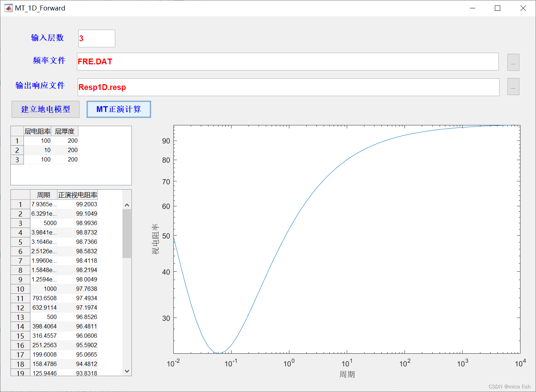
Task: Click the MATLAB icon in title bar
Action: pyautogui.click(x=9, y=8)
